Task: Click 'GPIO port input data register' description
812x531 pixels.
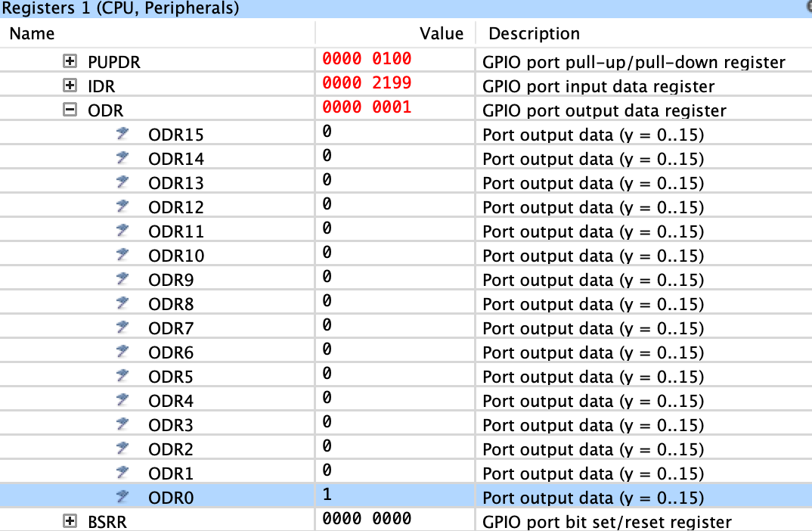Action: click(598, 86)
